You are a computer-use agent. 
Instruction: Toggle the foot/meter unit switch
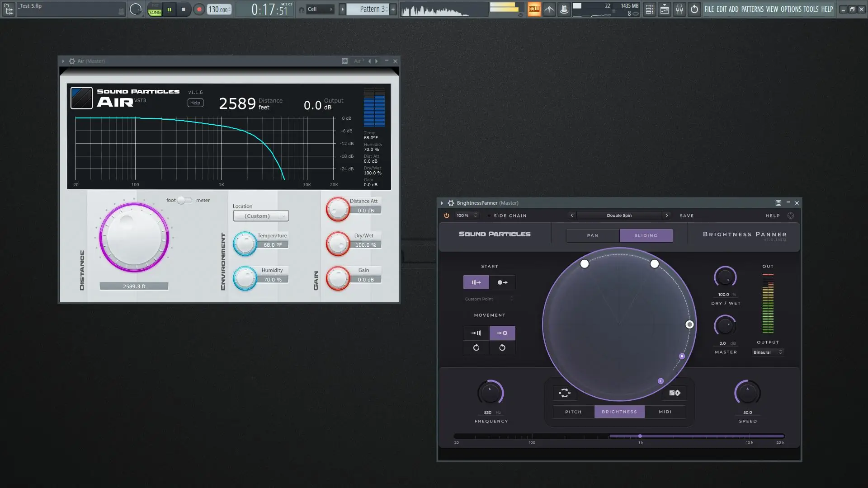[184, 200]
